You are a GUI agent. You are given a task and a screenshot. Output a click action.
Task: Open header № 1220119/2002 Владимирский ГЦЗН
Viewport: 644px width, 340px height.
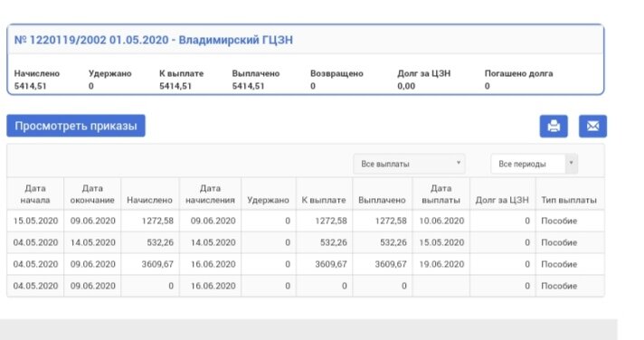tap(154, 40)
